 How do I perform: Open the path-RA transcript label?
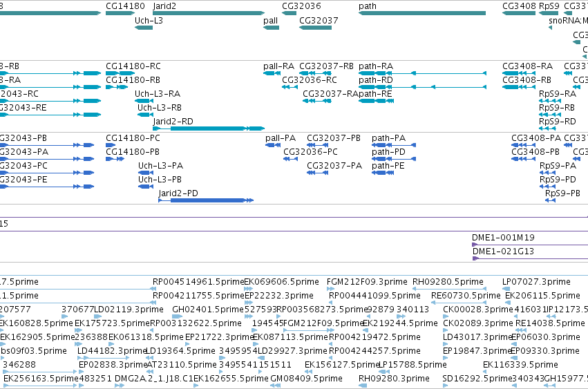[376, 66]
